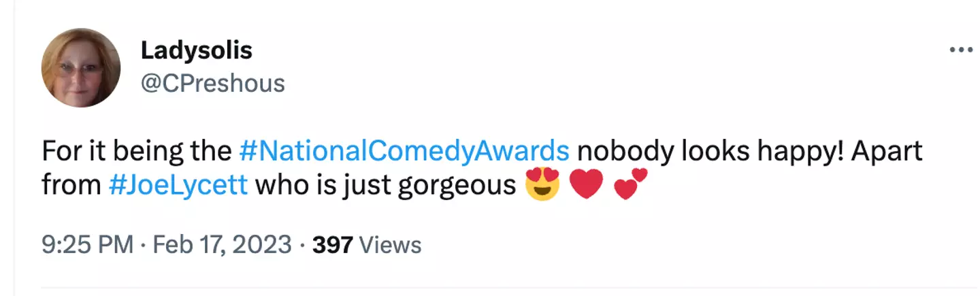Open the #NationalComedyAwards hashtag

[405, 151]
